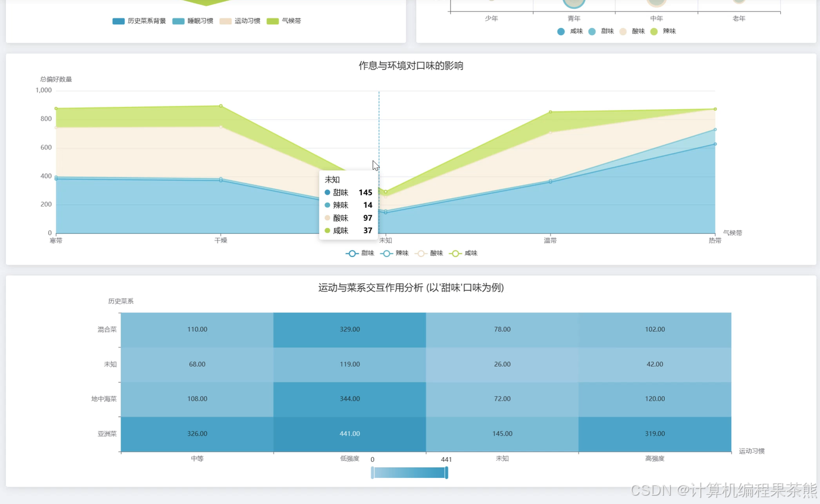Click the 热带 label on the area chart axis
Image resolution: width=820 pixels, height=504 pixels.
click(x=715, y=241)
